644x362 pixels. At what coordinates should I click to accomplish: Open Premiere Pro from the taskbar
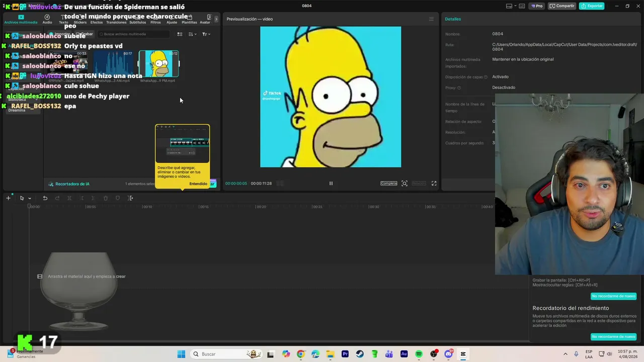345,354
